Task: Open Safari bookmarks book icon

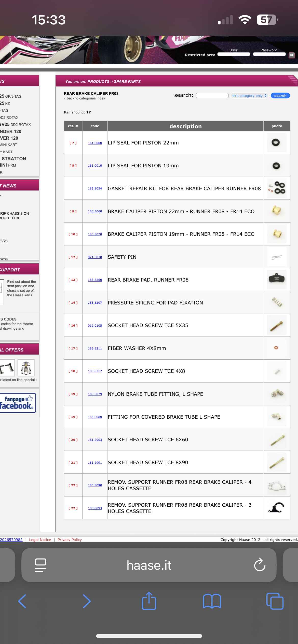Action: pyautogui.click(x=212, y=601)
